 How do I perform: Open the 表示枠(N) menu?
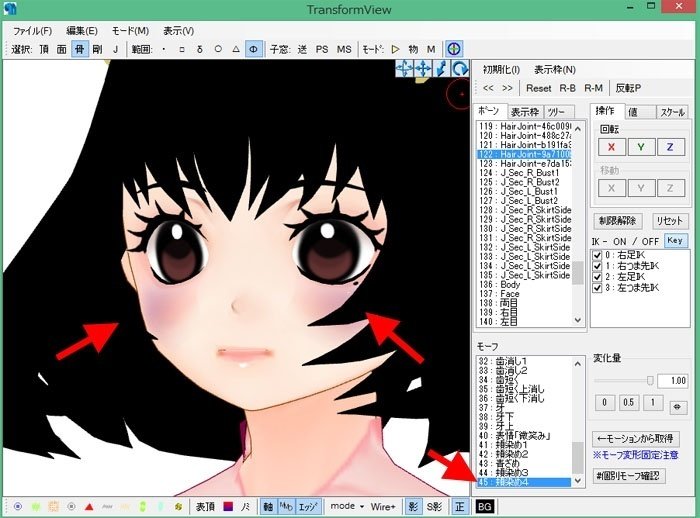[x=555, y=70]
